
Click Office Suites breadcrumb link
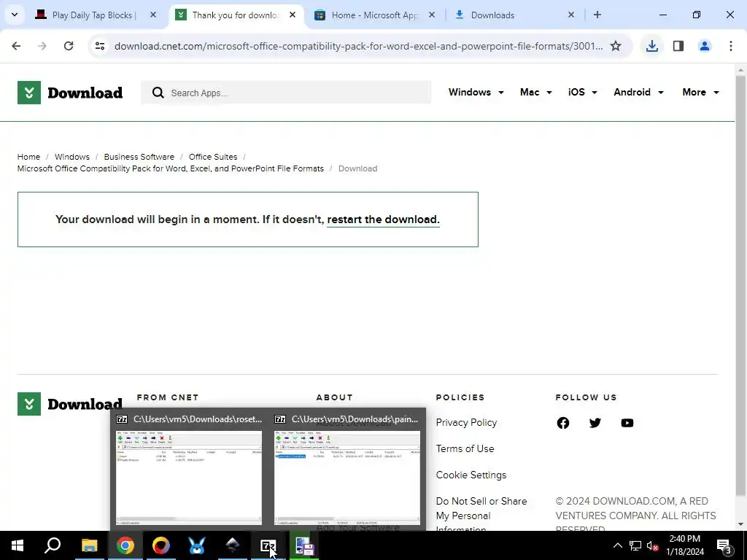[x=213, y=157]
